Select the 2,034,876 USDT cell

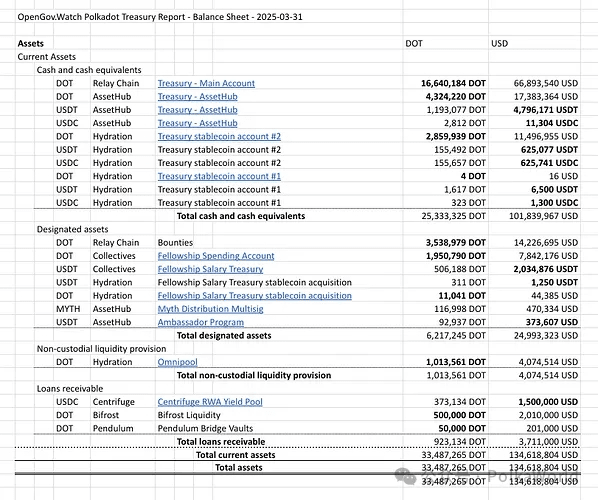point(546,269)
